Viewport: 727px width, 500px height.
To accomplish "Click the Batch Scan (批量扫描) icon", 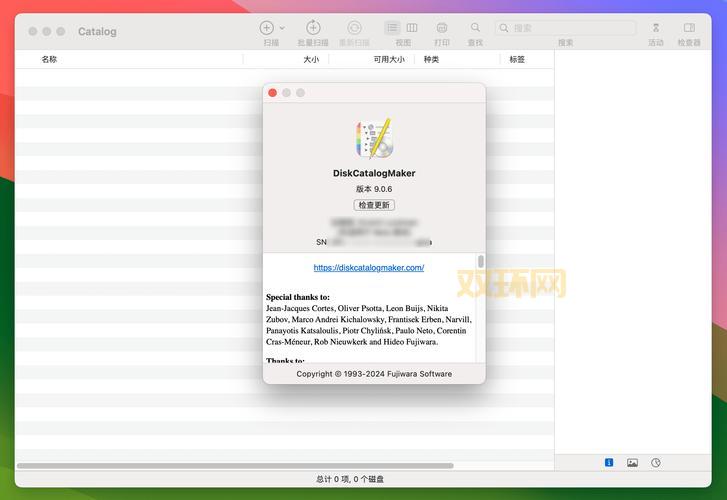I will coord(313,28).
